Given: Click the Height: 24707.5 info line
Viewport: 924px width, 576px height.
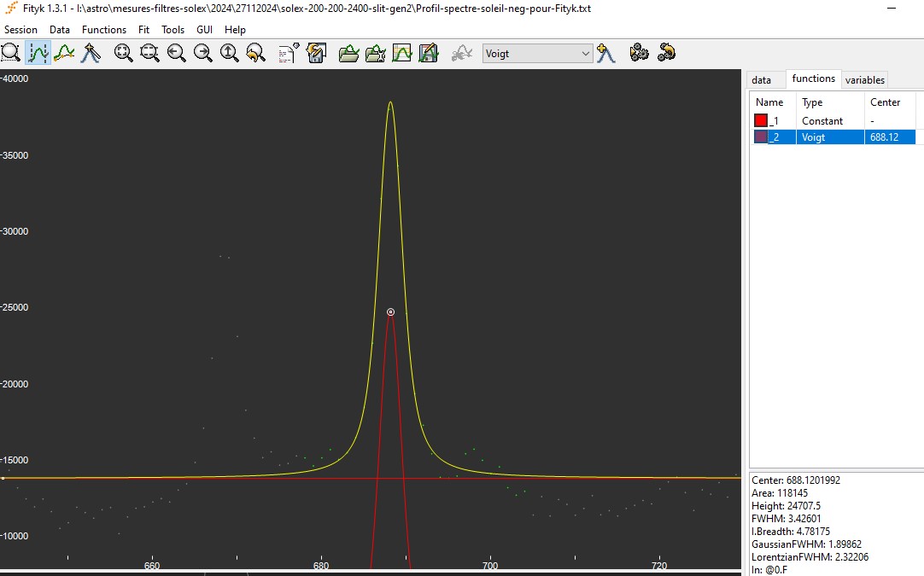Looking at the screenshot, I should tap(786, 506).
